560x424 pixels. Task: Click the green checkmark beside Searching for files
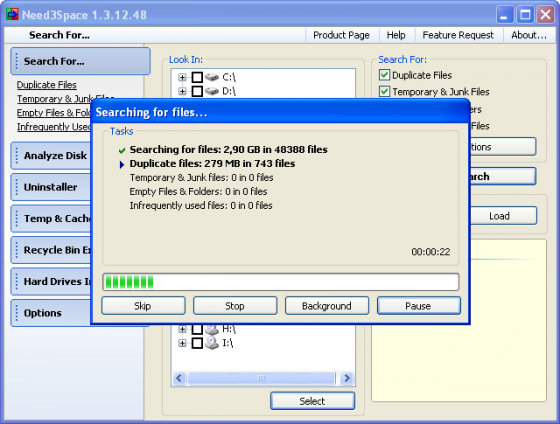(122, 150)
